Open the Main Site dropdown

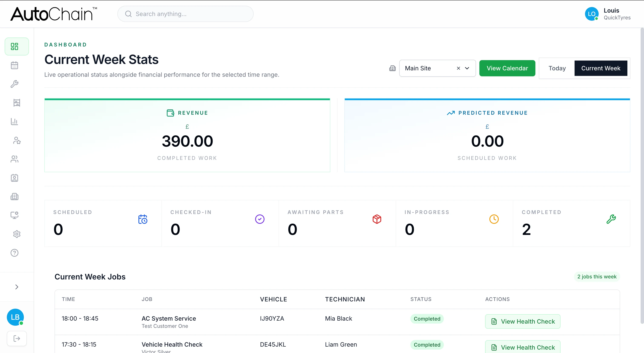coord(467,68)
